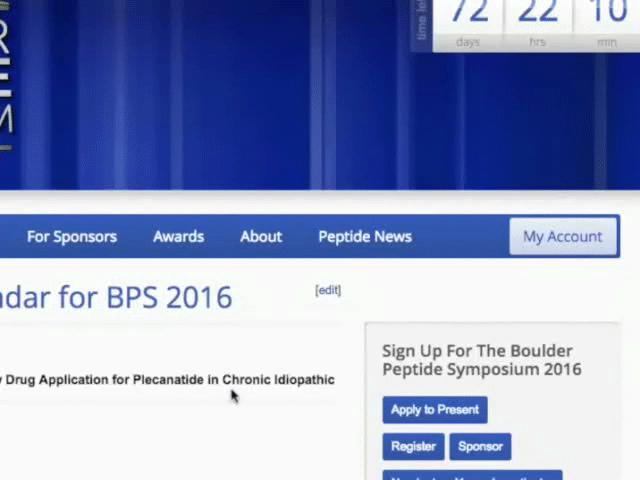
Task: Click the Calendar for BPS 2016 heading
Action: point(116,297)
